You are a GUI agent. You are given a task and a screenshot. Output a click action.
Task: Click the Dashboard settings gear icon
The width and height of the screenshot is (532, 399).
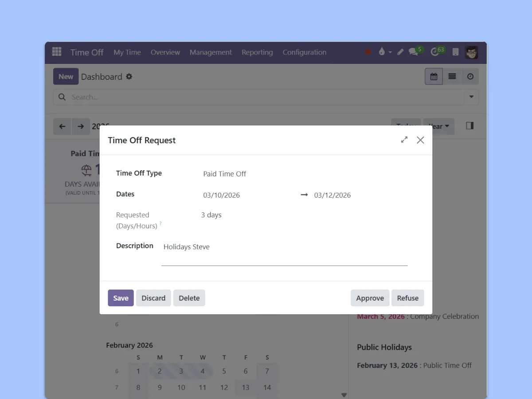[129, 77]
